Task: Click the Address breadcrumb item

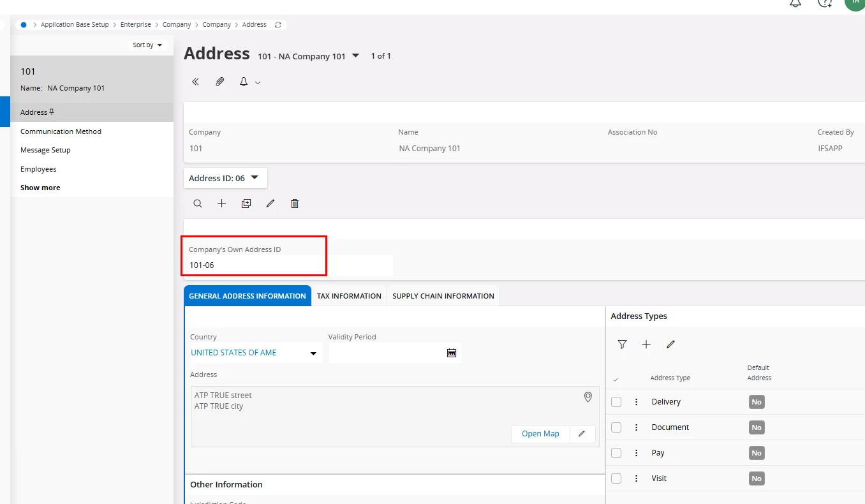Action: click(255, 25)
